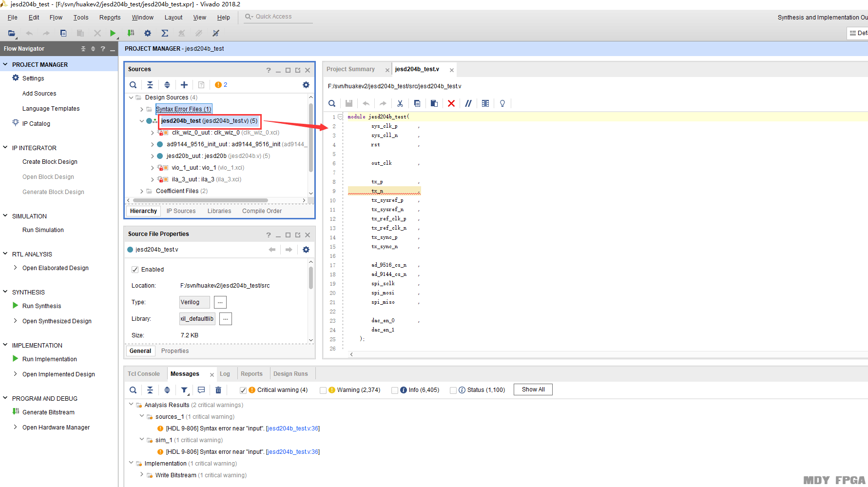The width and height of the screenshot is (868, 487).
Task: Click the Quick Access search field
Action: pos(278,17)
